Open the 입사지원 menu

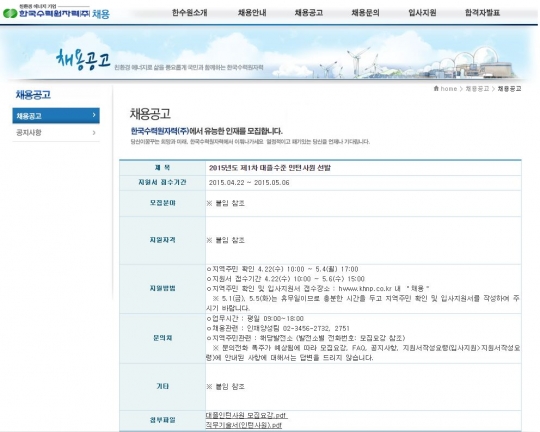pos(422,13)
